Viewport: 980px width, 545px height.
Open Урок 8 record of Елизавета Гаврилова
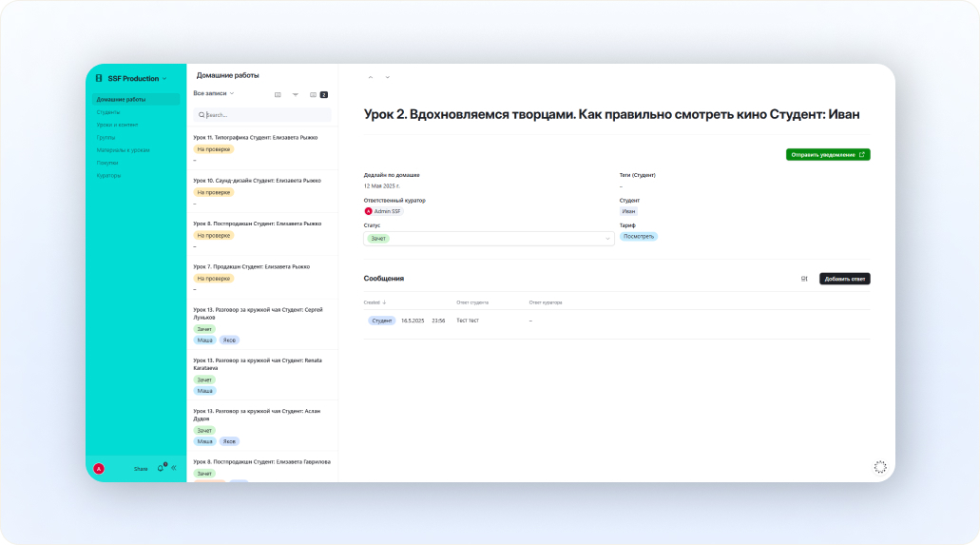(x=262, y=467)
